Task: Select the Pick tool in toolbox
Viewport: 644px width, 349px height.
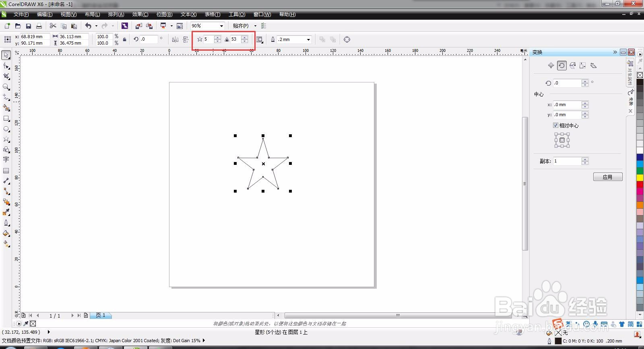Action: tap(6, 55)
